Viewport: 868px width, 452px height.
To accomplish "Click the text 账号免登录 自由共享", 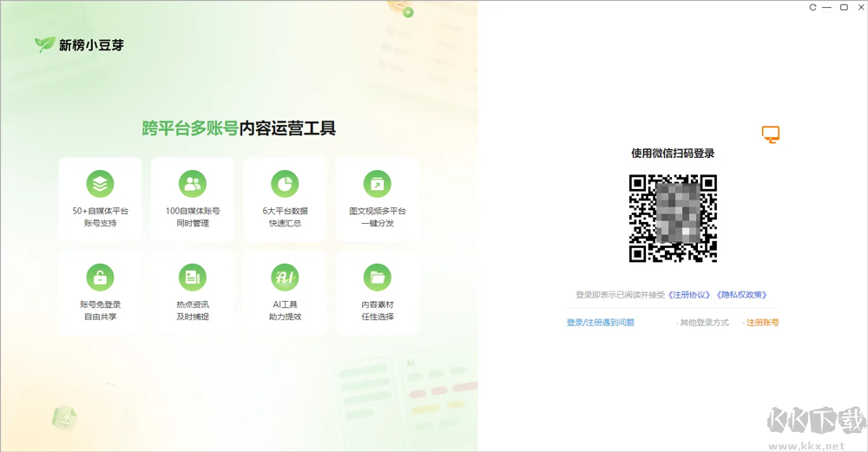I will click(x=100, y=311).
